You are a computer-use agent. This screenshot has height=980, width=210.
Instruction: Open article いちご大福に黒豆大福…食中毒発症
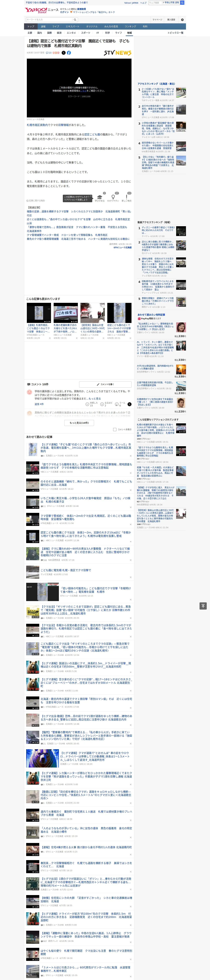(x=85, y=500)
